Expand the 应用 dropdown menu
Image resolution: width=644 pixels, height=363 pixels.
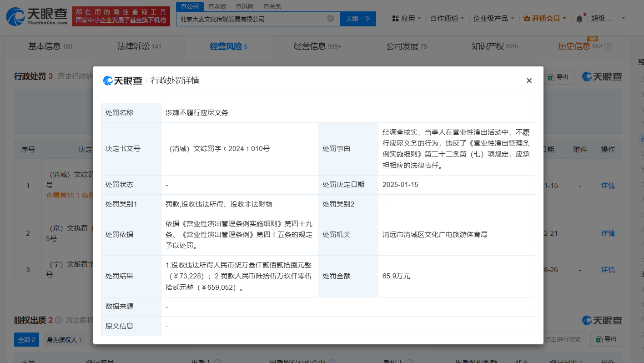coord(406,19)
